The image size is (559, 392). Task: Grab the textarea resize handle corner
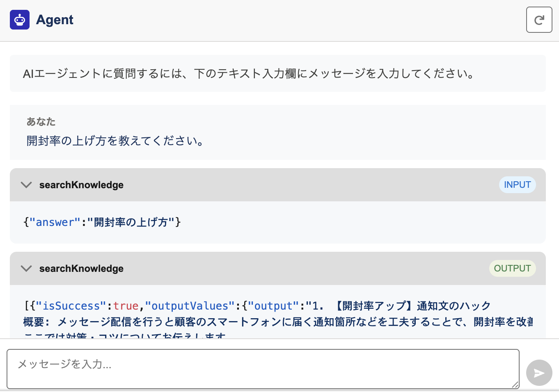pos(515,385)
